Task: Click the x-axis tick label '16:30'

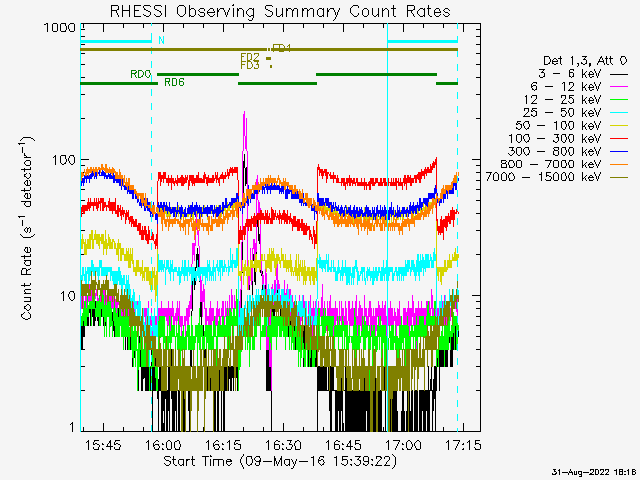Action: tap(283, 445)
